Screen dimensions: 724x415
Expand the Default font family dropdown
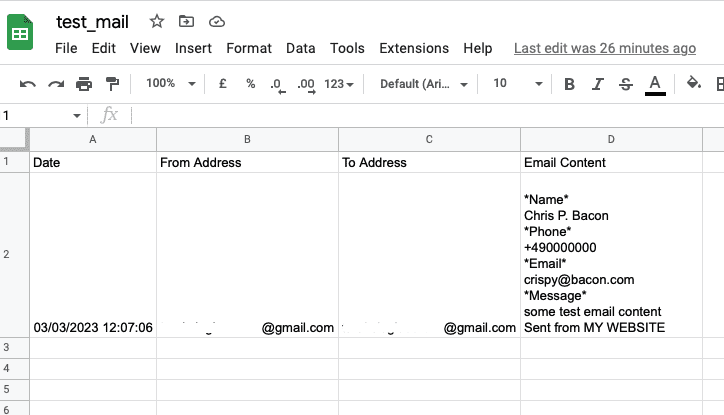pyautogui.click(x=421, y=84)
